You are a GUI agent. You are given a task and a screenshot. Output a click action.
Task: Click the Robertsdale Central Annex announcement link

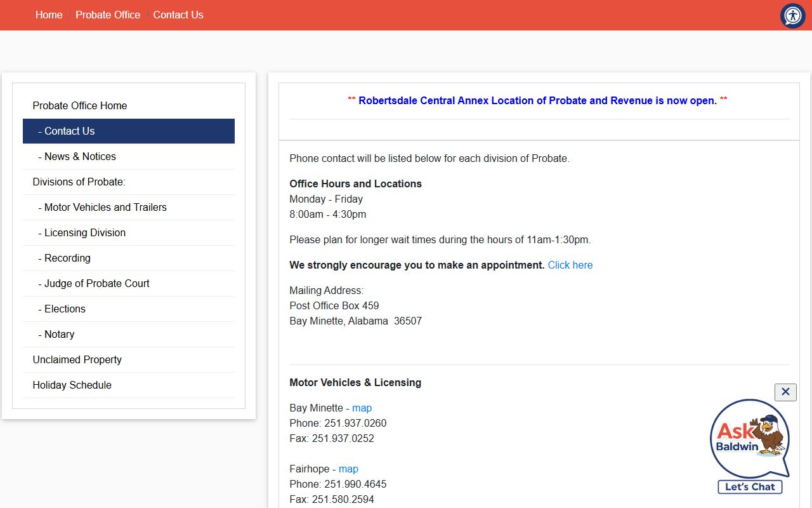click(x=537, y=100)
